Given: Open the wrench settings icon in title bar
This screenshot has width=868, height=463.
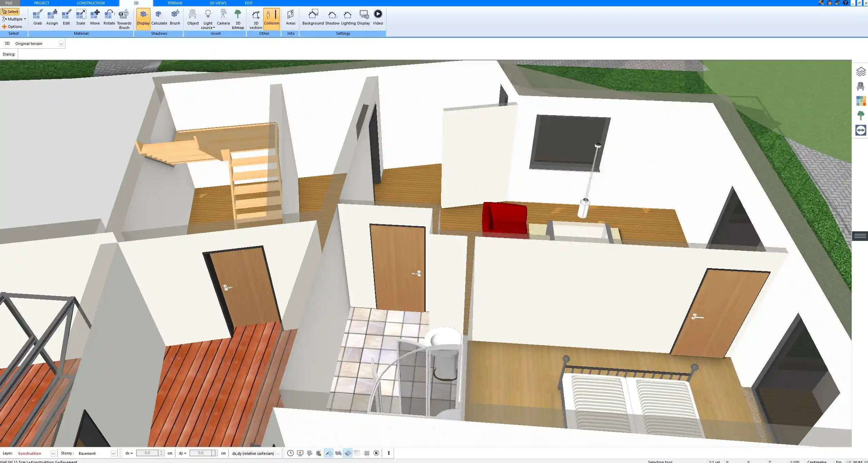Looking at the screenshot, I should (821, 3).
